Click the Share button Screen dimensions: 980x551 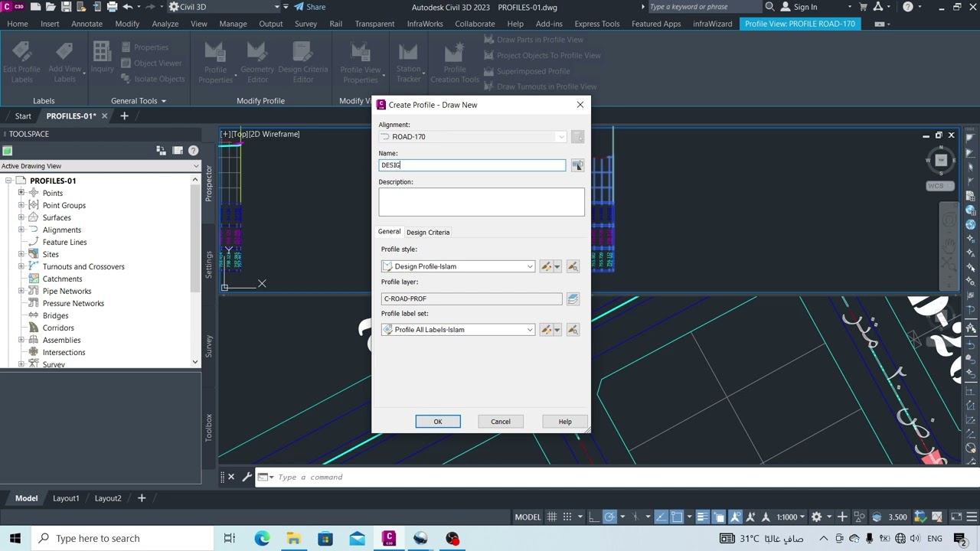pyautogui.click(x=310, y=7)
